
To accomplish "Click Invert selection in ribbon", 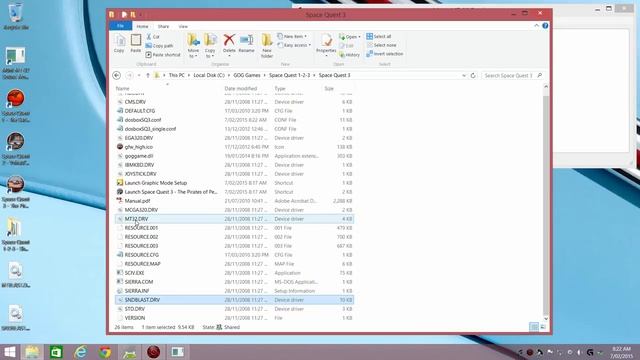I will [384, 54].
